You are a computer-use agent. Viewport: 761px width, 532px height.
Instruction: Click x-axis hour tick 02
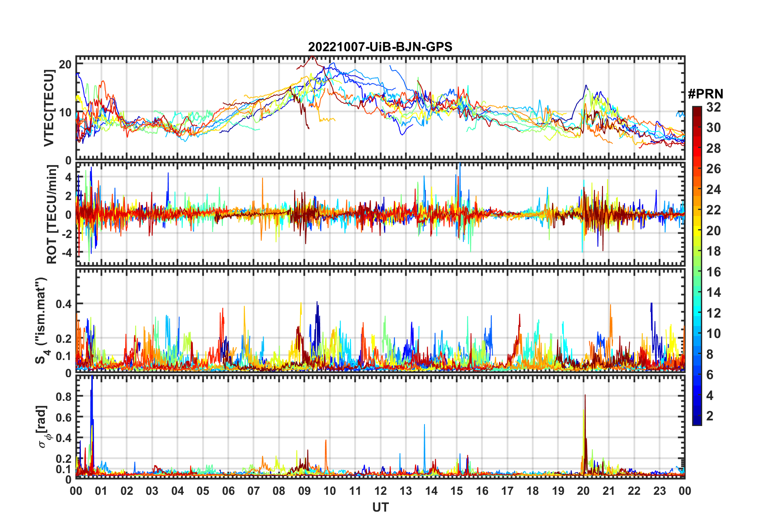point(127,491)
